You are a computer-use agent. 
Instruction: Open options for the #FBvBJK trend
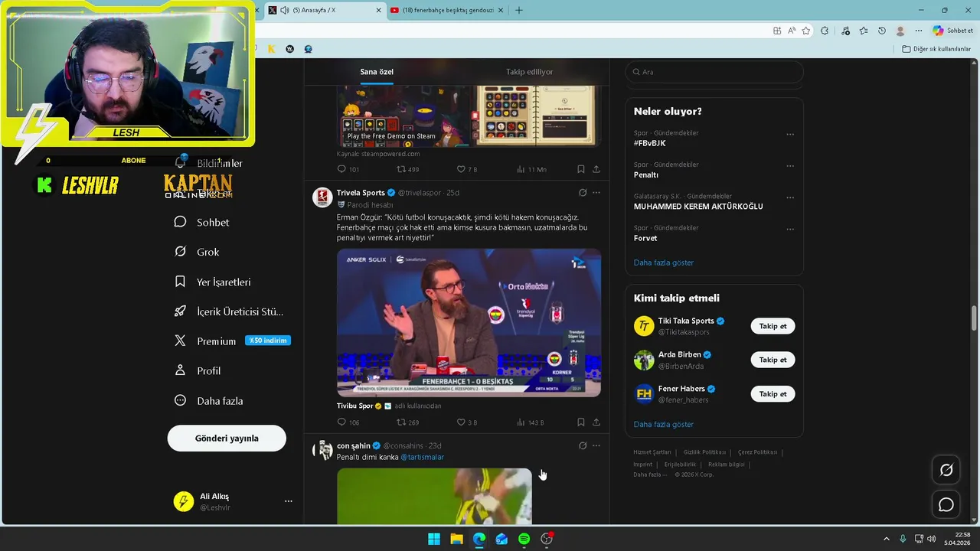790,135
